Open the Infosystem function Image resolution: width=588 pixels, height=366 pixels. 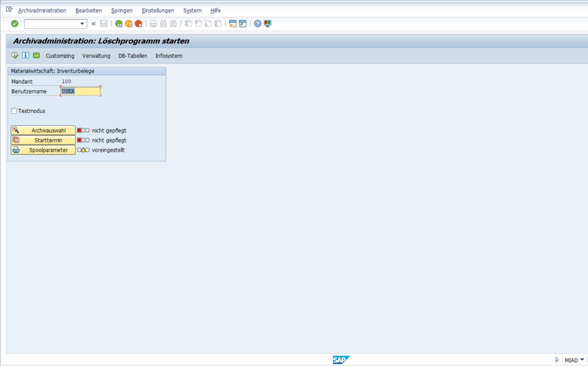point(168,56)
